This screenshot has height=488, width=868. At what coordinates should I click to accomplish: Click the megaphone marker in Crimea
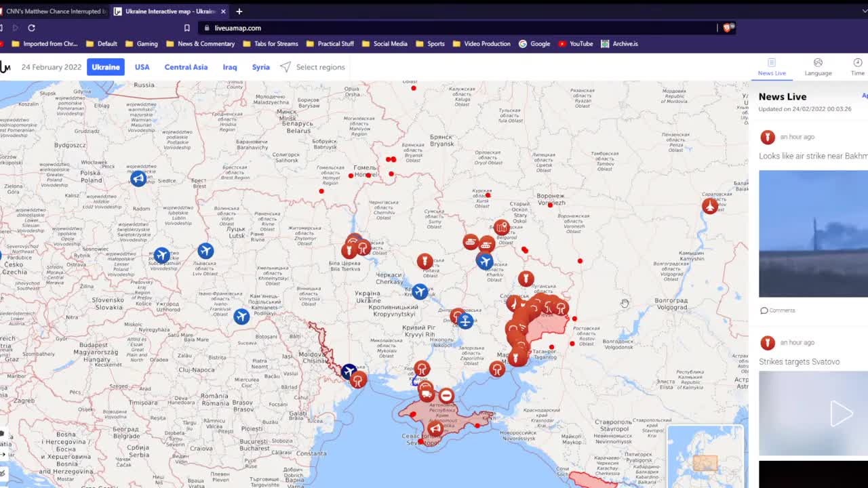tap(435, 428)
